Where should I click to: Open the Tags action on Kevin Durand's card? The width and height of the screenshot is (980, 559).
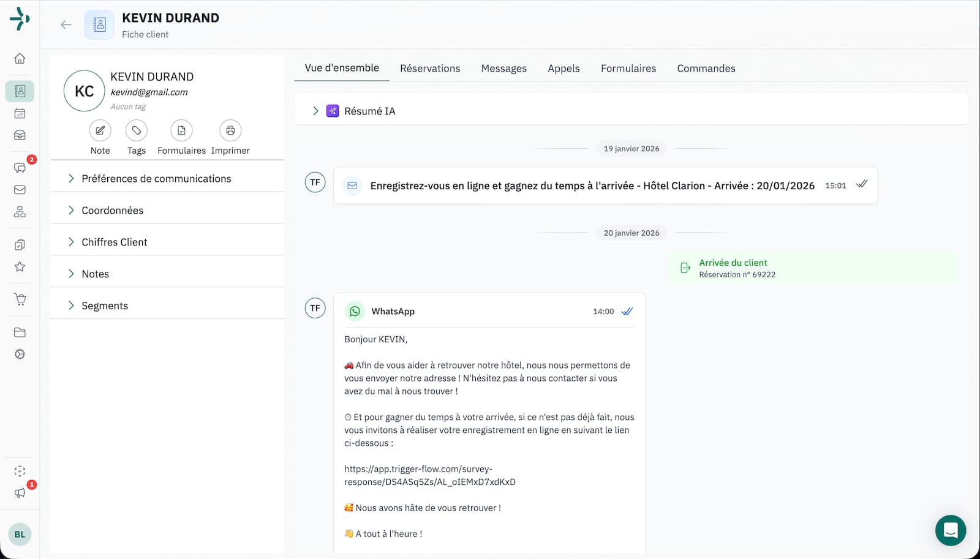pyautogui.click(x=136, y=130)
